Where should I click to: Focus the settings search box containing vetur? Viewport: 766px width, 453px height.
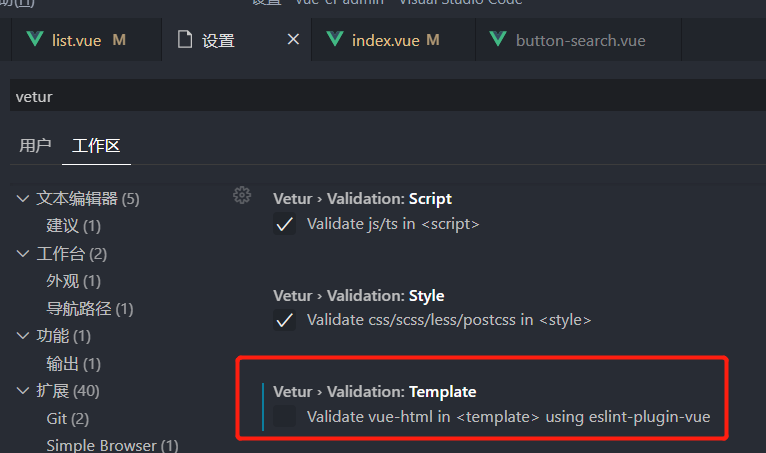point(388,95)
